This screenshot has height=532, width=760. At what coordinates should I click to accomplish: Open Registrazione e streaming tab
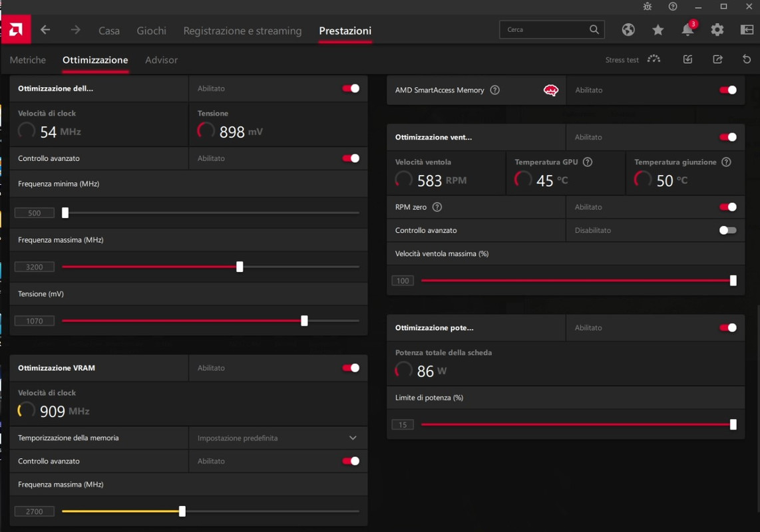[242, 31]
